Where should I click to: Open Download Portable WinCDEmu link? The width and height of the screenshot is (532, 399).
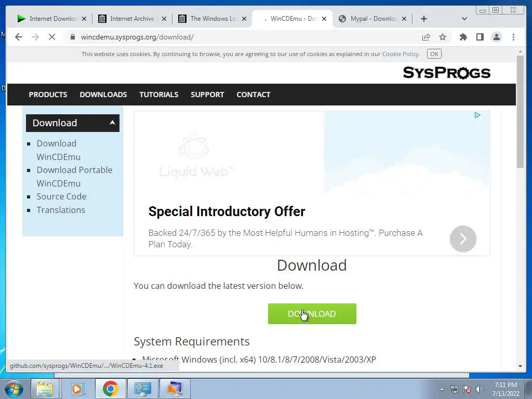(x=74, y=177)
